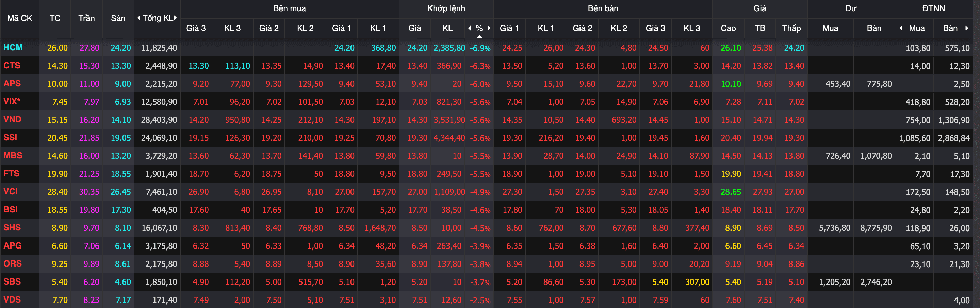
Task: Click the ĐTNN Mua column header
Action: tap(917, 28)
